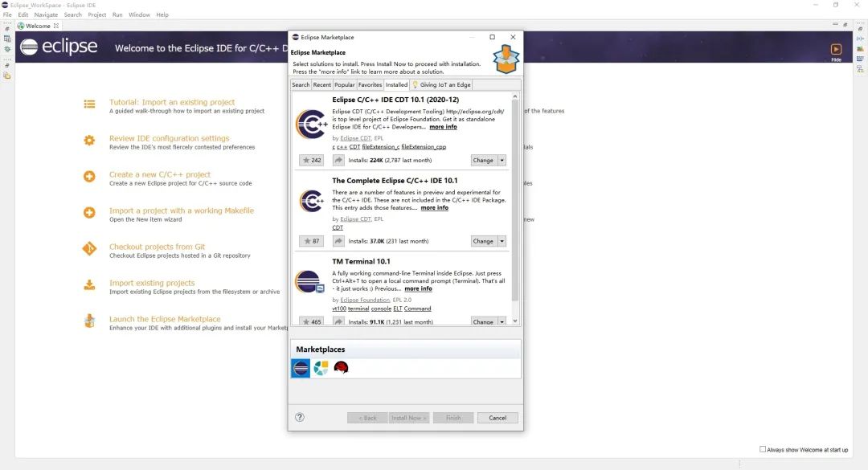This screenshot has height=470, width=868.
Task: Click the Checkout from Git diamond icon
Action: click(x=89, y=248)
